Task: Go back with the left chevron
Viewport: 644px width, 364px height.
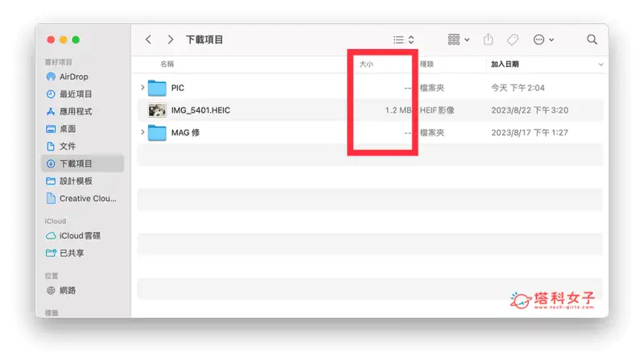Action: tap(148, 39)
